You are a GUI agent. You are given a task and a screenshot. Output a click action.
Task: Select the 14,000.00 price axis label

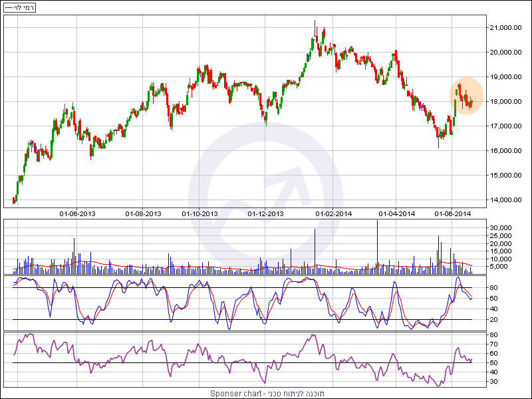(x=506, y=200)
